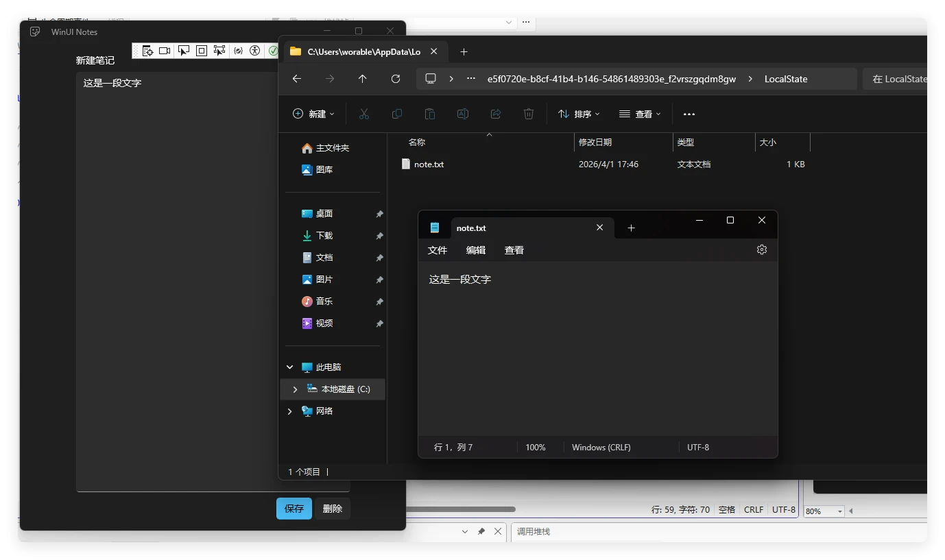Image resolution: width=945 pixels, height=560 pixels.
Task: Click the 删除 button in WinUI Notes
Action: click(x=333, y=509)
